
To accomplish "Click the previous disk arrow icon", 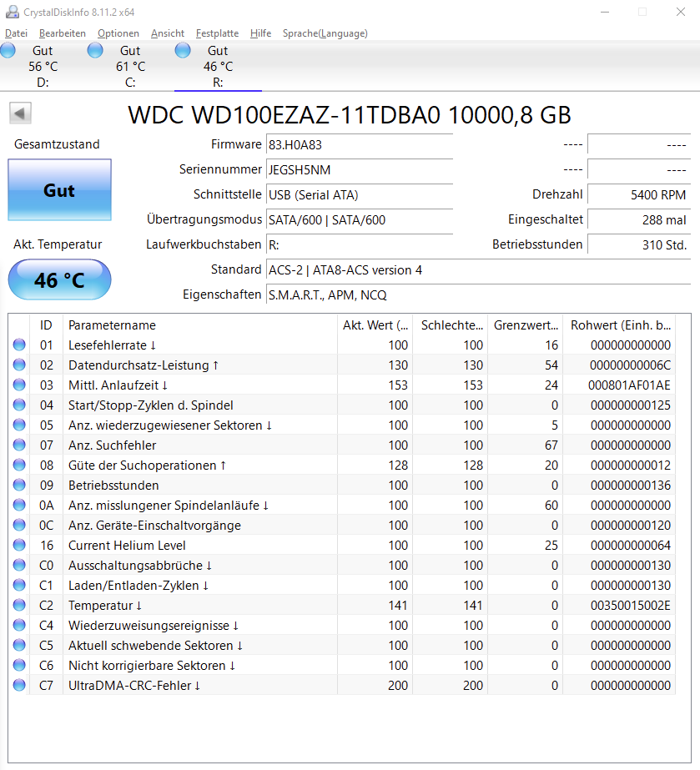I will pos(20,113).
